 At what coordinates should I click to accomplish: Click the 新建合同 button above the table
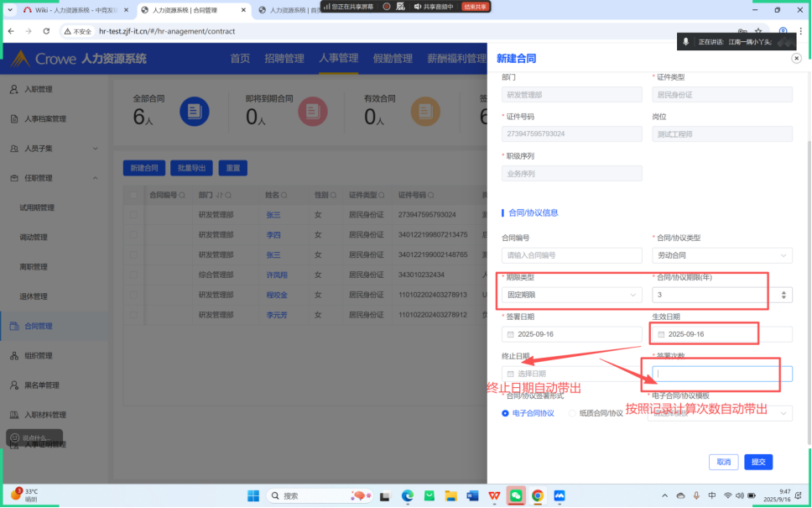point(144,168)
